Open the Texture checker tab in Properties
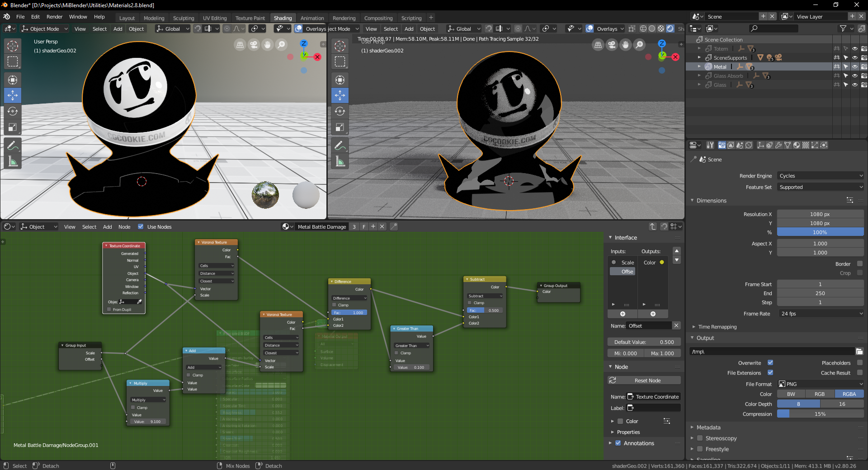This screenshot has height=470, width=868. click(x=806, y=145)
